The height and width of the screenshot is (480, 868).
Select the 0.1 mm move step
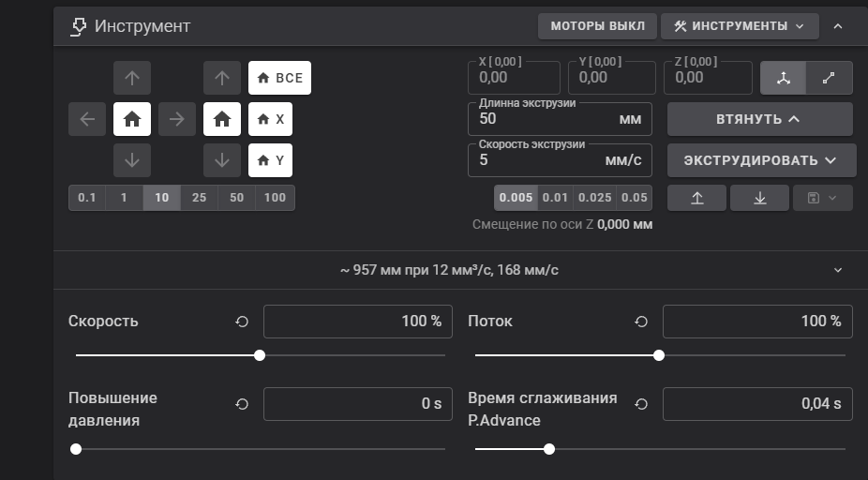click(x=87, y=198)
